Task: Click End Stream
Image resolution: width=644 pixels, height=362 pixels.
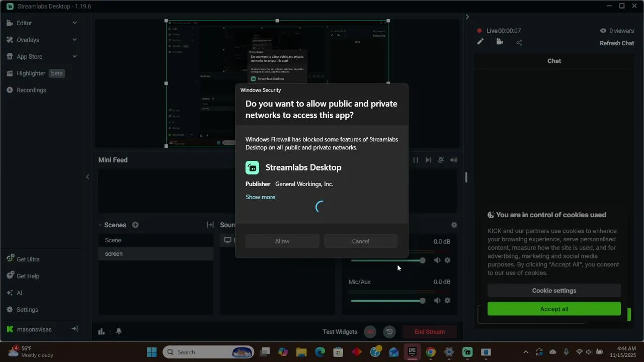Action: (x=430, y=332)
